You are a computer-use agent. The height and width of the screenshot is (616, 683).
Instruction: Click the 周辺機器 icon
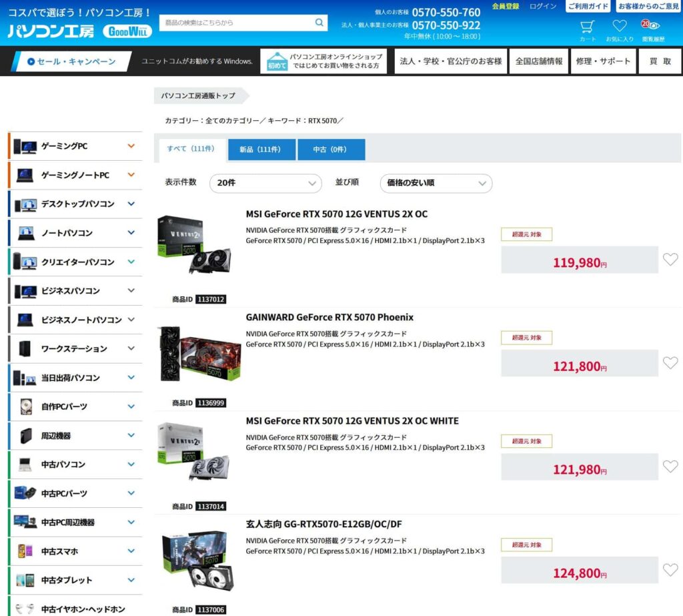point(26,436)
